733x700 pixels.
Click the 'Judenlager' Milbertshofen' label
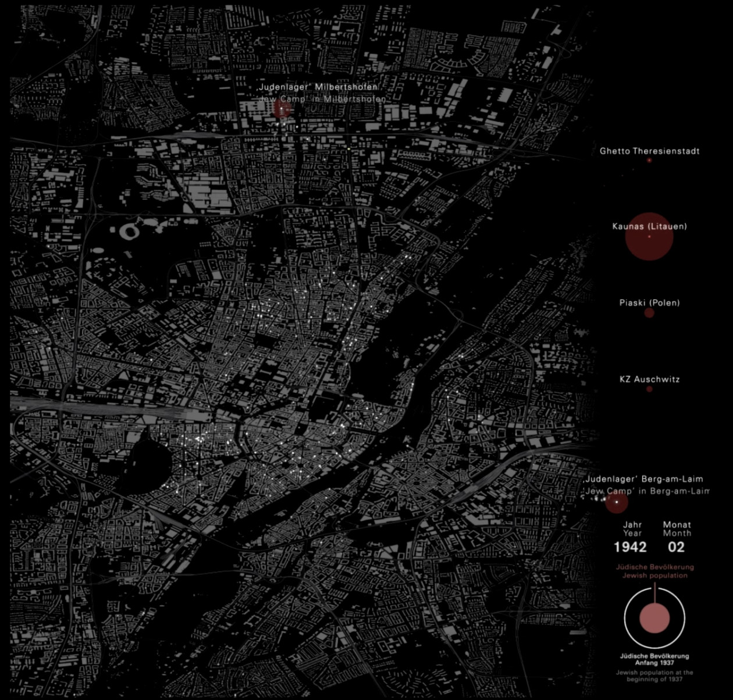(318, 87)
